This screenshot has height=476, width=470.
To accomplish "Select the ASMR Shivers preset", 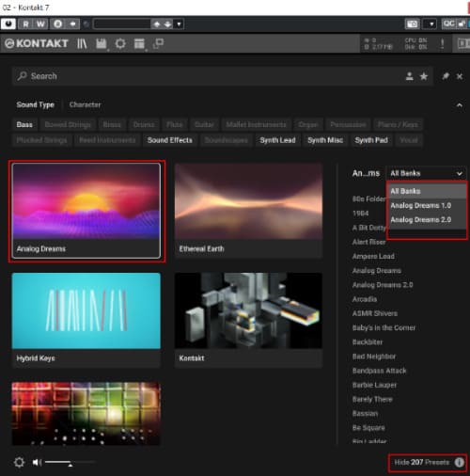I will point(375,313).
